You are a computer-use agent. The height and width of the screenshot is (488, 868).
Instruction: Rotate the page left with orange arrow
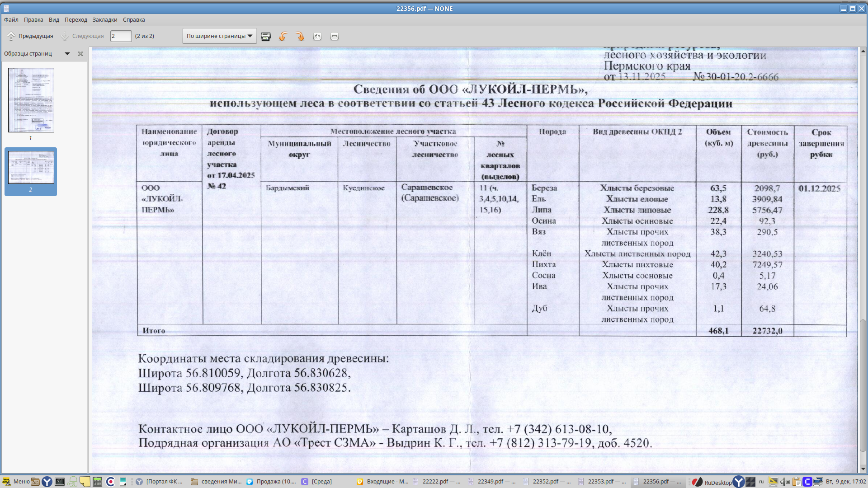click(x=283, y=37)
